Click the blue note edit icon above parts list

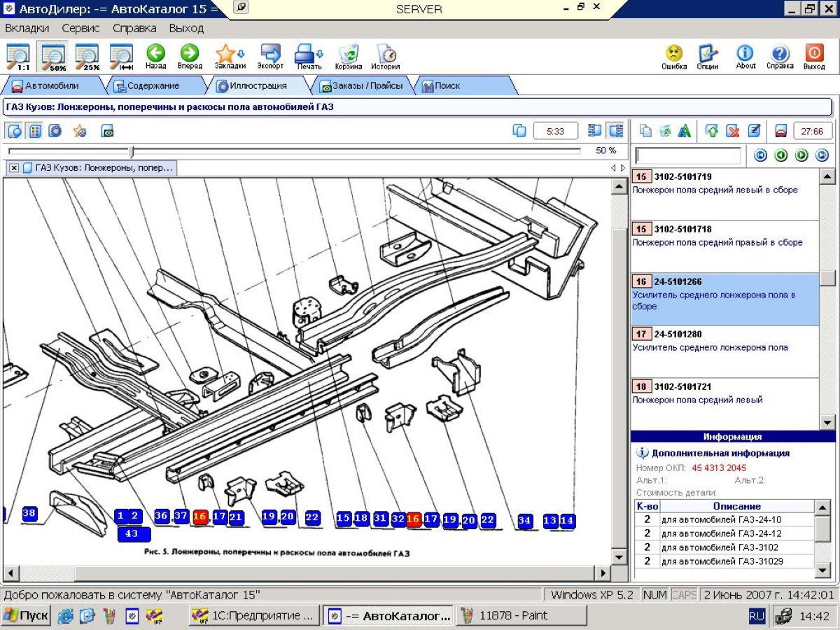coord(754,131)
